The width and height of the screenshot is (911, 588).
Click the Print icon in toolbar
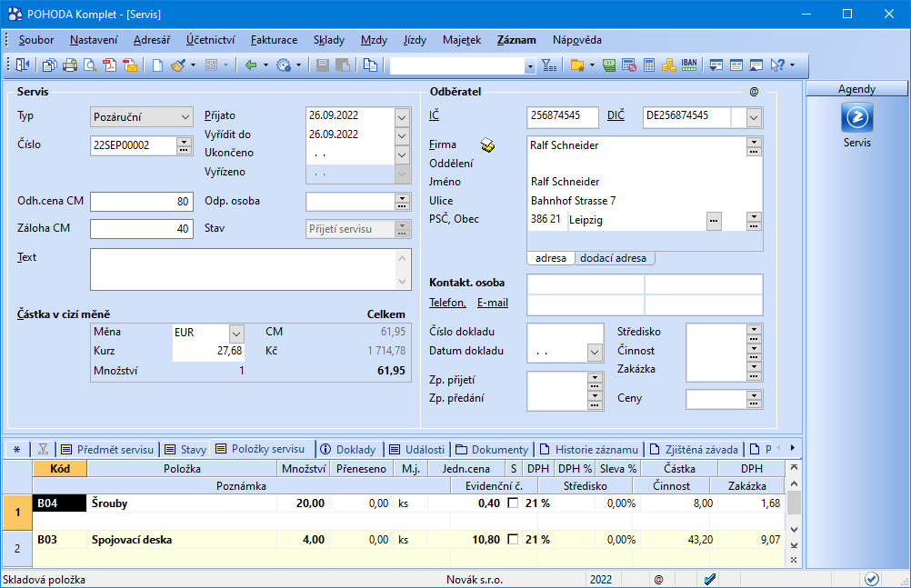69,65
